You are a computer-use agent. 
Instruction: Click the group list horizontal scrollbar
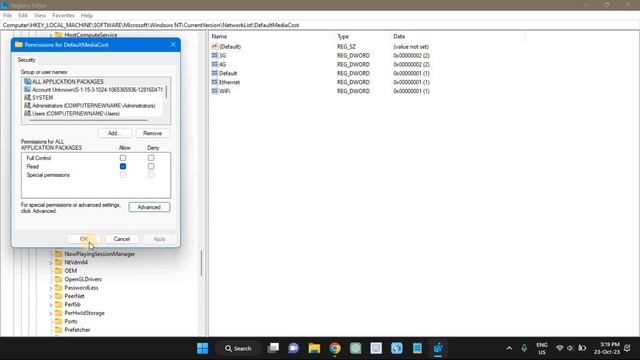(88, 120)
